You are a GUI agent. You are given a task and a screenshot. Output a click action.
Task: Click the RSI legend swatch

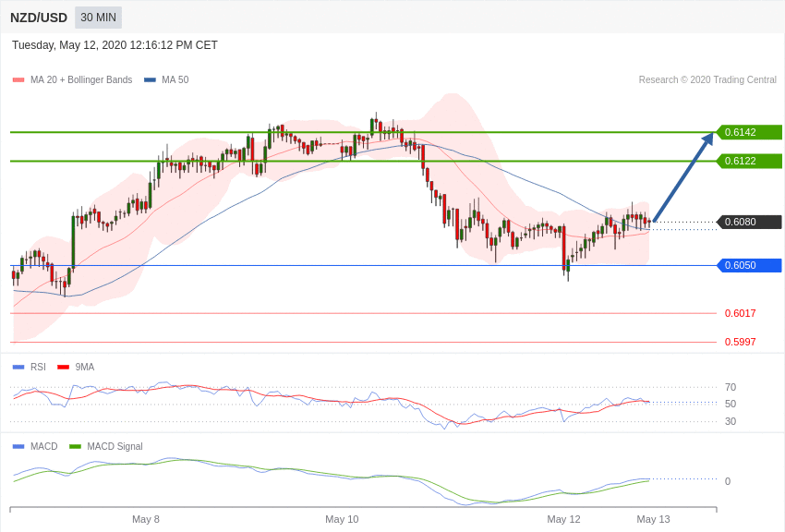click(18, 368)
